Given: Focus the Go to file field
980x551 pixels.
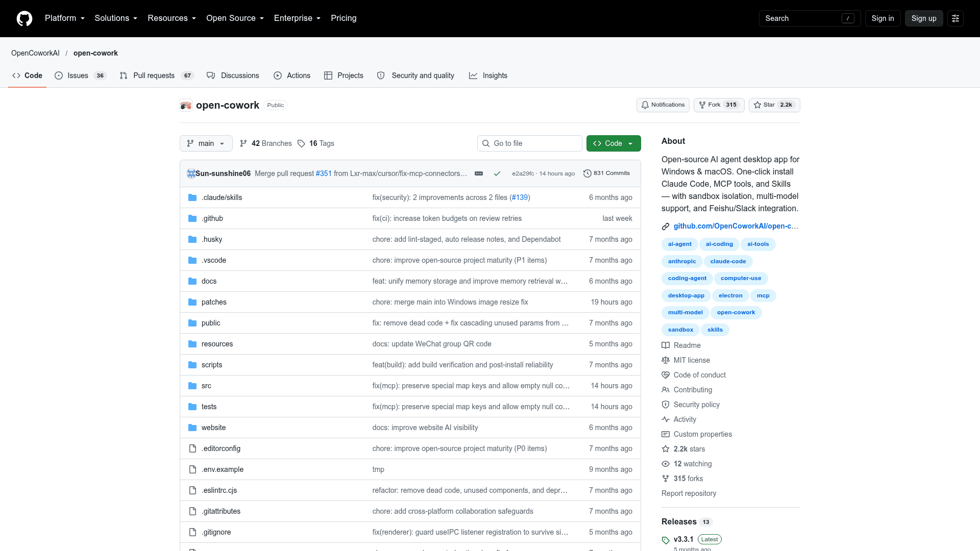Looking at the screenshot, I should pyautogui.click(x=530, y=143).
